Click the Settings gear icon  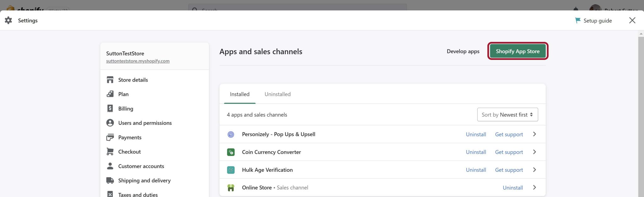tap(8, 20)
